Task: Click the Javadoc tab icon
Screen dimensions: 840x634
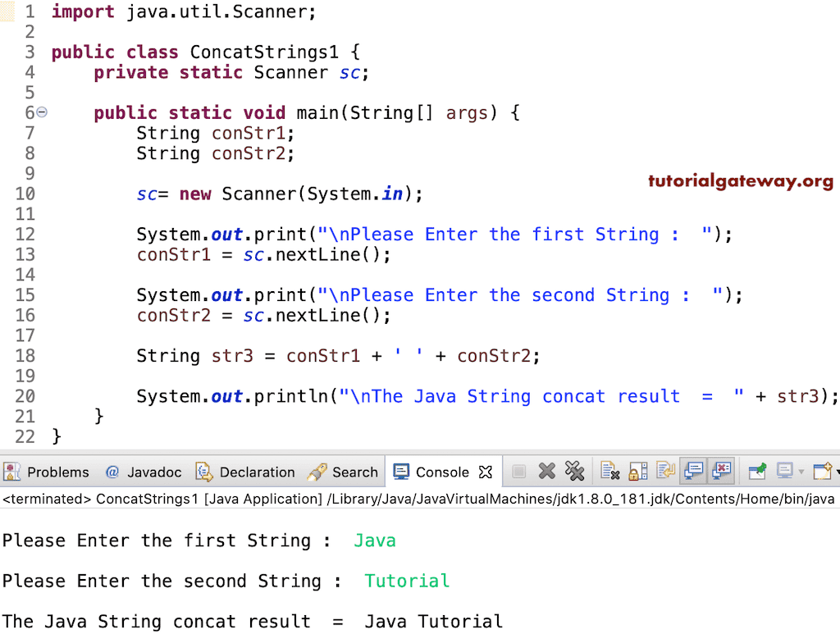Action: pos(112,472)
